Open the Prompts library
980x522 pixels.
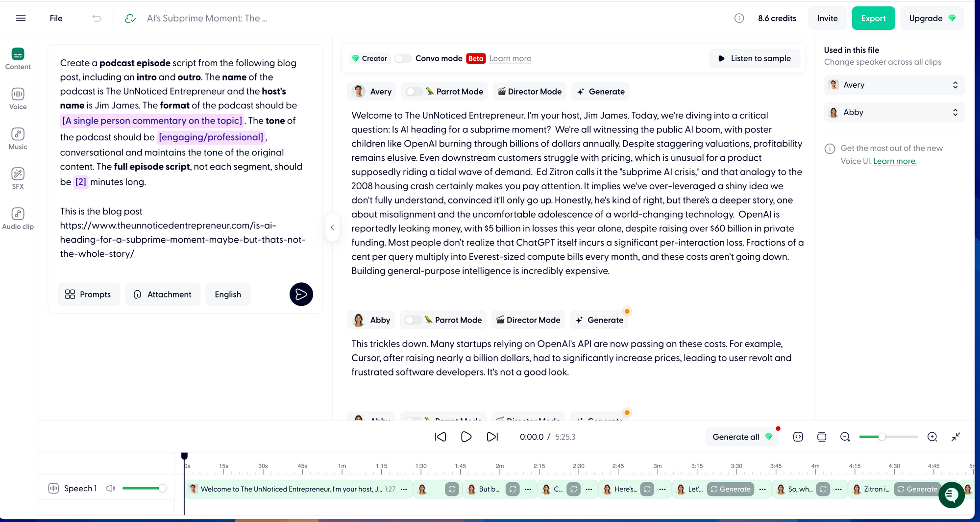pyautogui.click(x=89, y=294)
